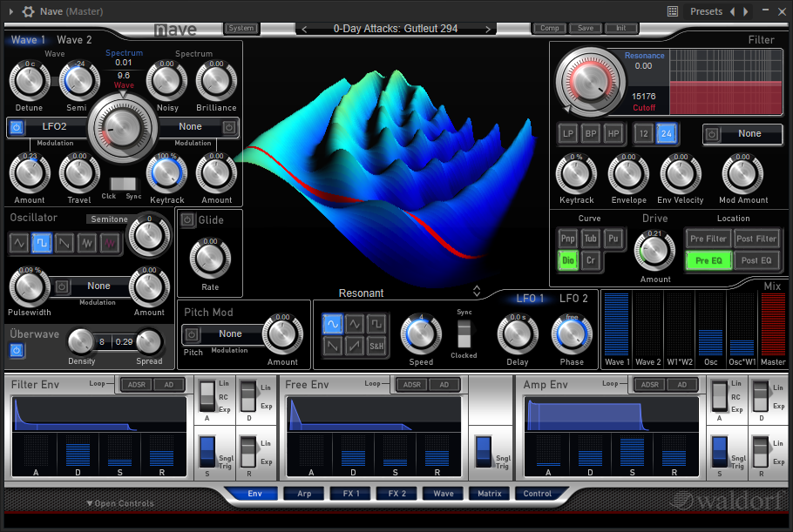Click the Save button
Screen dimensions: 793x532
click(586, 28)
